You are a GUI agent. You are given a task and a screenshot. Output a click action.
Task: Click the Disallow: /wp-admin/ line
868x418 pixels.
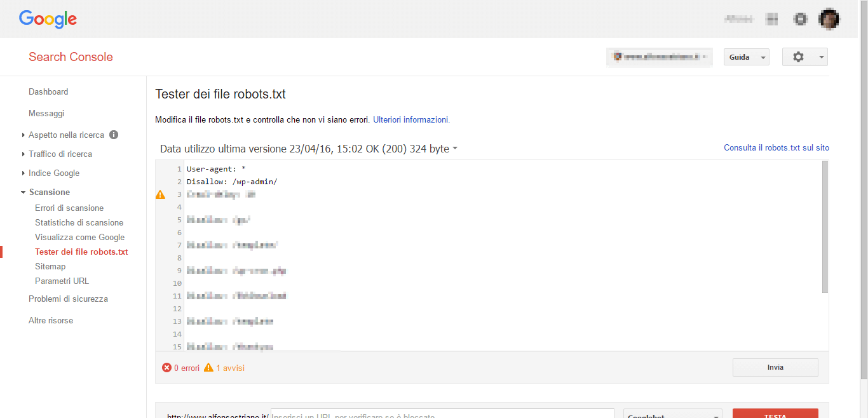click(232, 182)
